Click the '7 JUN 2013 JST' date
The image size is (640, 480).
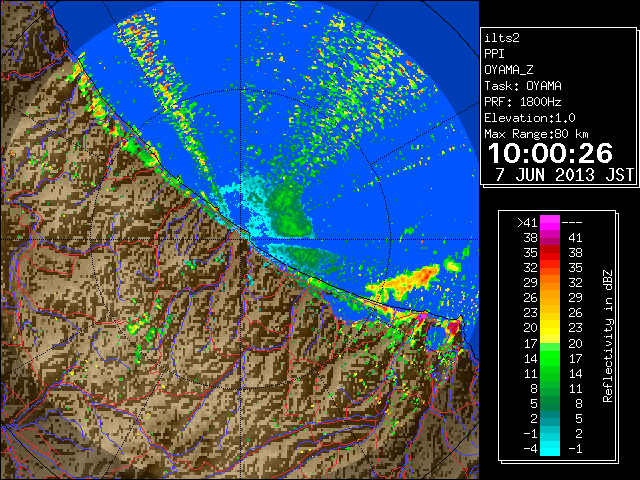tap(564, 175)
